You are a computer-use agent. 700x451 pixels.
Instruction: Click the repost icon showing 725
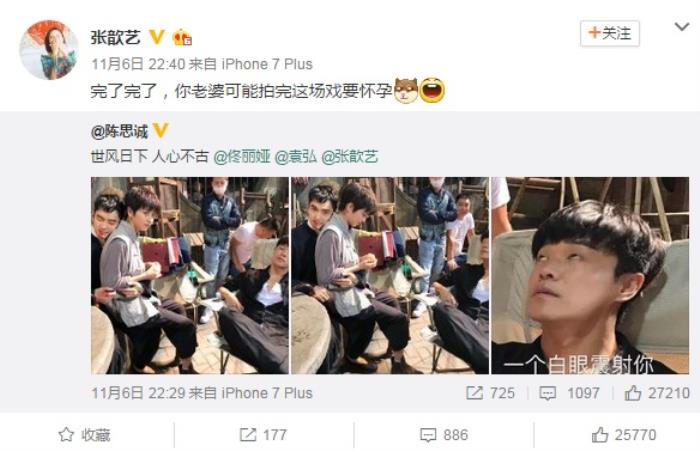pyautogui.click(x=490, y=393)
